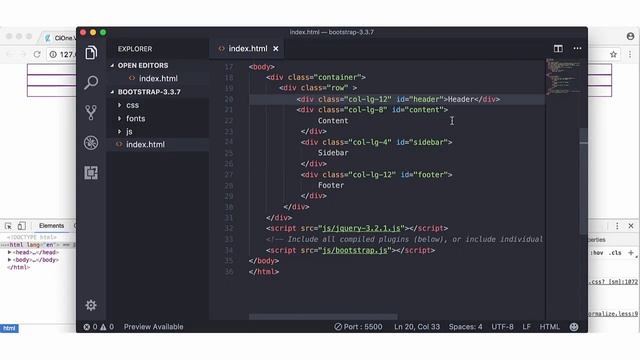Expand the css folder
The image size is (640, 360).
click(x=119, y=105)
